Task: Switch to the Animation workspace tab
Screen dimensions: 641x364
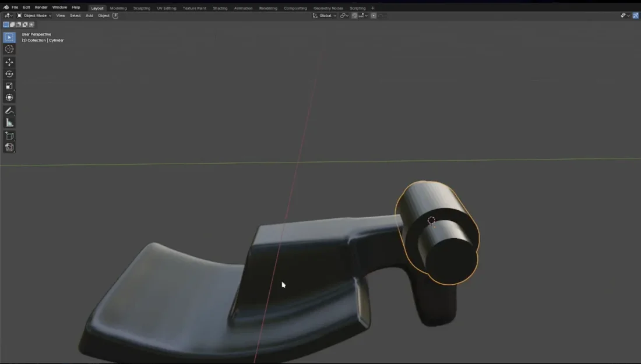Action: pyautogui.click(x=243, y=8)
